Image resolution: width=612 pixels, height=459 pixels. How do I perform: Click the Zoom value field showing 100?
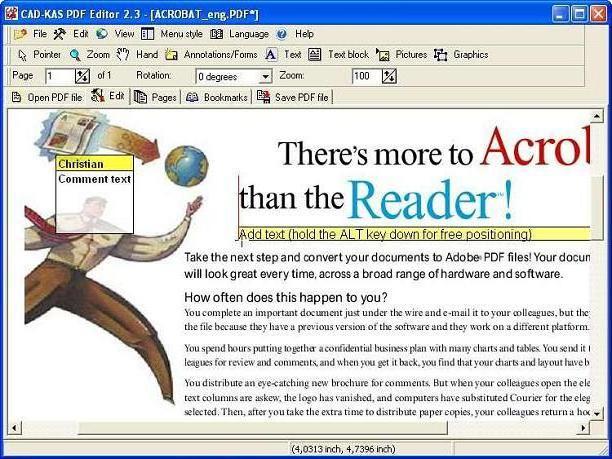click(366, 76)
